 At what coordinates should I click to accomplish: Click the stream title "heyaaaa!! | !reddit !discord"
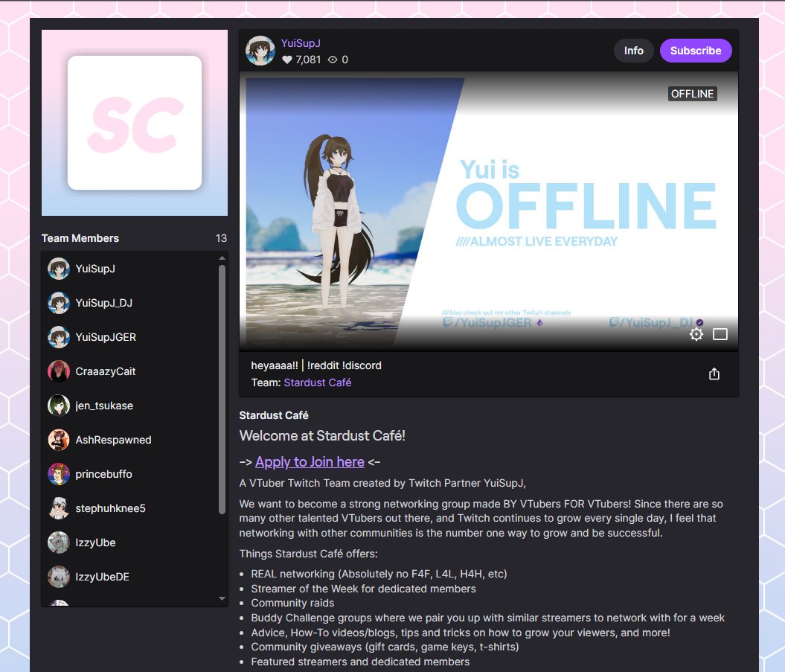pos(316,365)
